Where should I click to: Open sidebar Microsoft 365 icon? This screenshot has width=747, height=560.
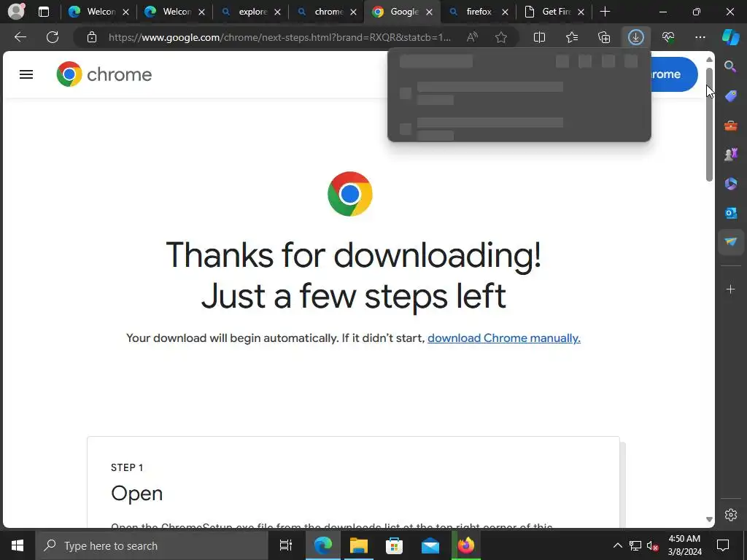(730, 184)
